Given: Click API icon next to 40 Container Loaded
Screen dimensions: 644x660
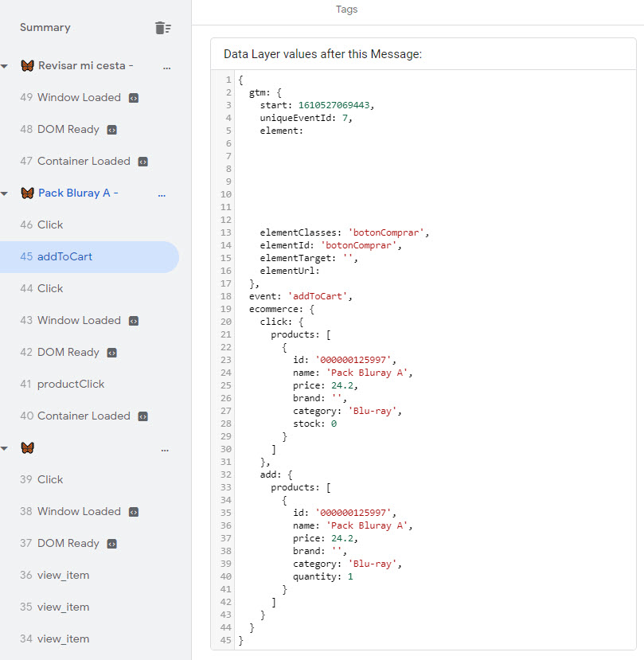Looking at the screenshot, I should (143, 416).
